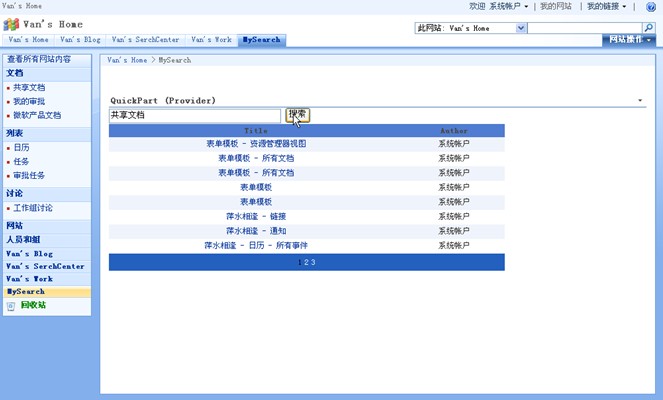Click the 搜索 button next to query box

coord(298,115)
